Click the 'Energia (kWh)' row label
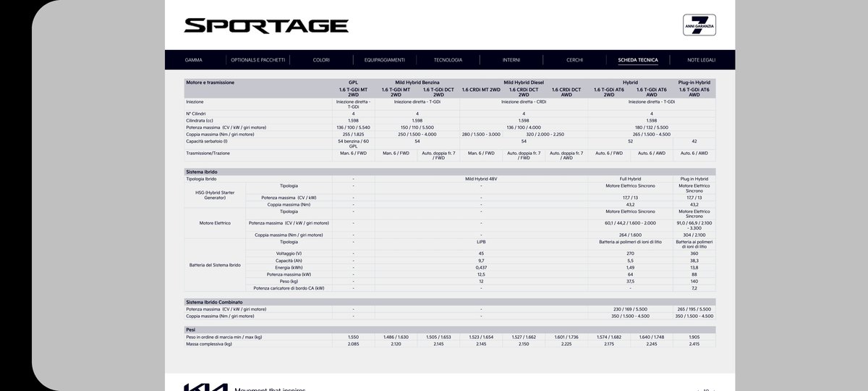This screenshot has width=868, height=391. point(289,267)
